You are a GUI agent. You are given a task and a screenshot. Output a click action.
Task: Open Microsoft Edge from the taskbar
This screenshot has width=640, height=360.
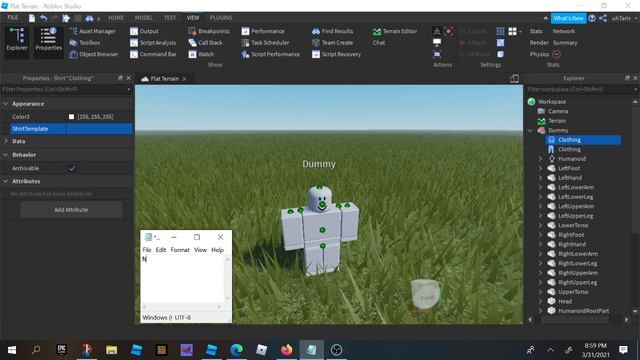[236, 350]
